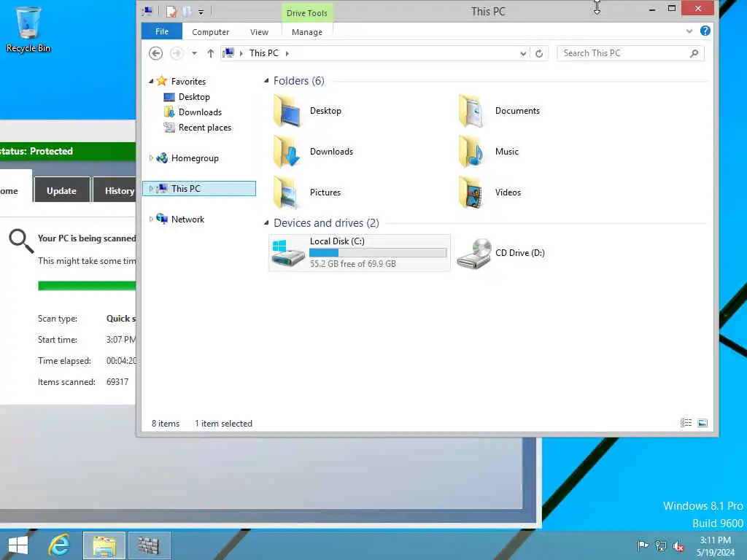Screen dimensions: 747x560
Task: Open the address bar history dropdown
Action: pyautogui.click(x=523, y=53)
